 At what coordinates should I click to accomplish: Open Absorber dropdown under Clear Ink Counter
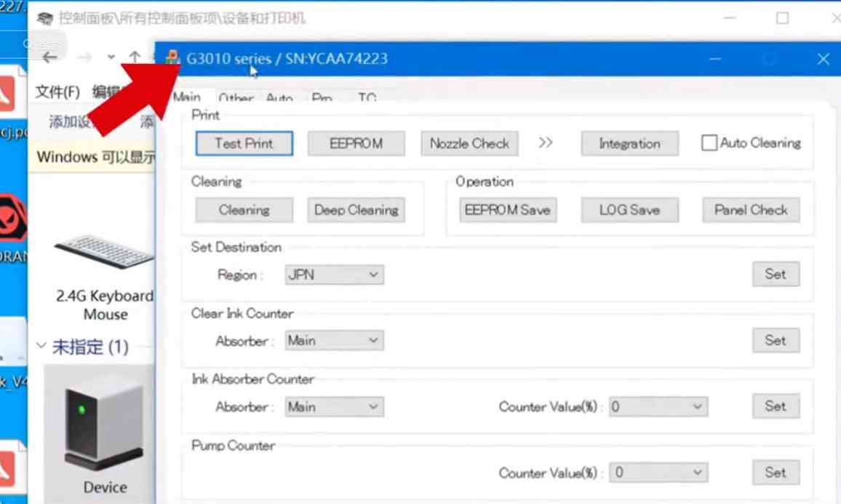[335, 340]
